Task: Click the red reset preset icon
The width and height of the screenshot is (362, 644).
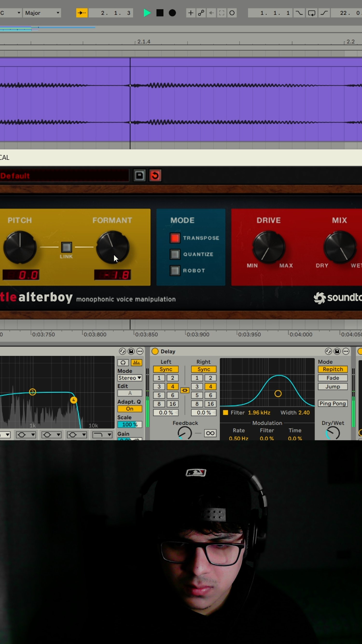Action: [155, 176]
